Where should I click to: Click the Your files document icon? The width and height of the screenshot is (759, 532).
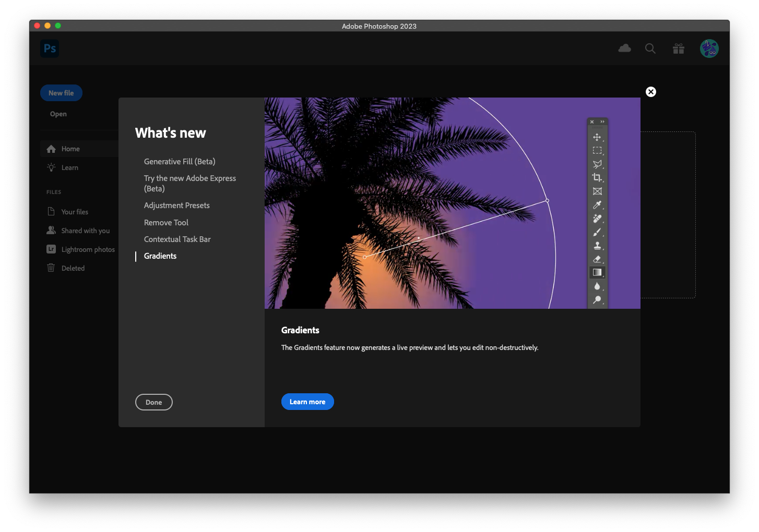(x=51, y=211)
